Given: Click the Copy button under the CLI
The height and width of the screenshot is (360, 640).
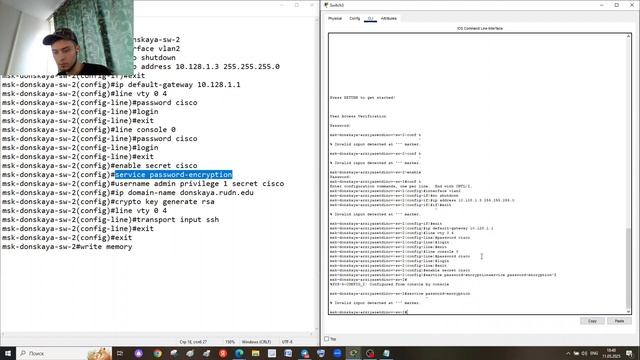Looking at the screenshot, I should (x=592, y=321).
